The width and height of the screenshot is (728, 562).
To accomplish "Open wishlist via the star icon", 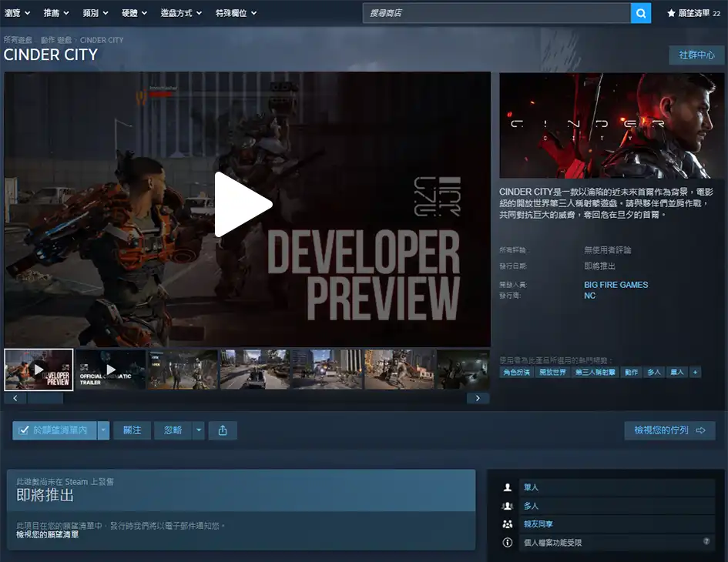I will 671,13.
